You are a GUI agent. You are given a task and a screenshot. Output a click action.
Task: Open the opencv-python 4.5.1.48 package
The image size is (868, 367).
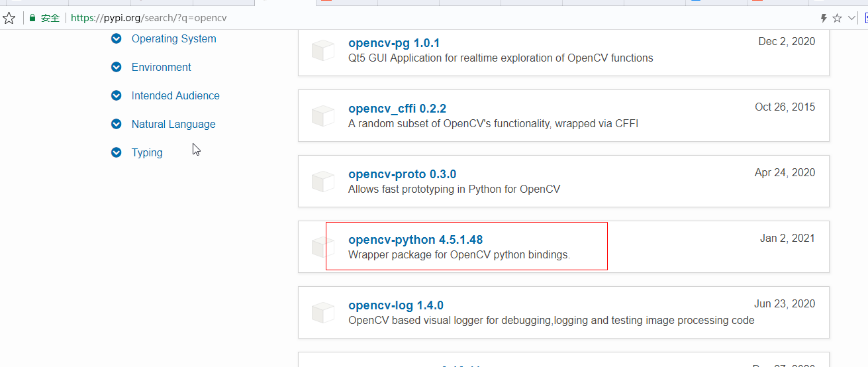415,240
